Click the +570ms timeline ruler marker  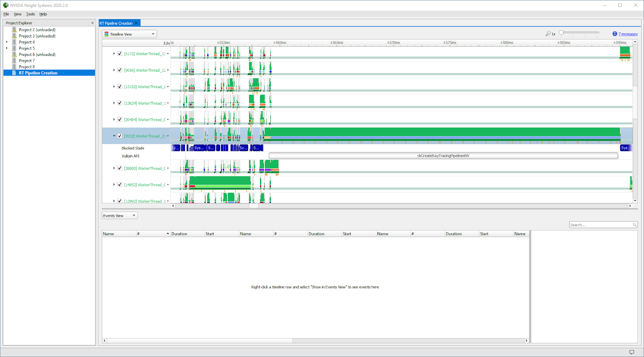[393, 43]
